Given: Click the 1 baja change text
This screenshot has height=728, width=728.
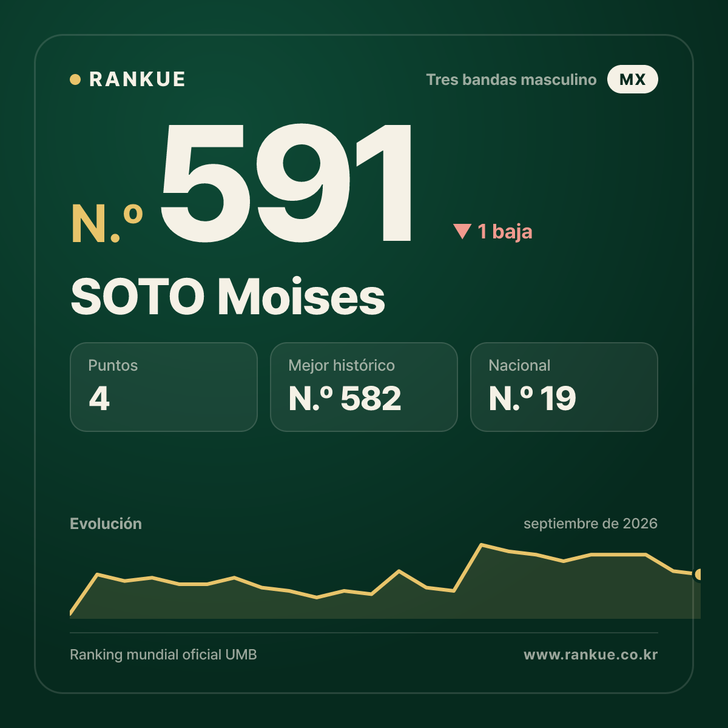Looking at the screenshot, I should [505, 231].
